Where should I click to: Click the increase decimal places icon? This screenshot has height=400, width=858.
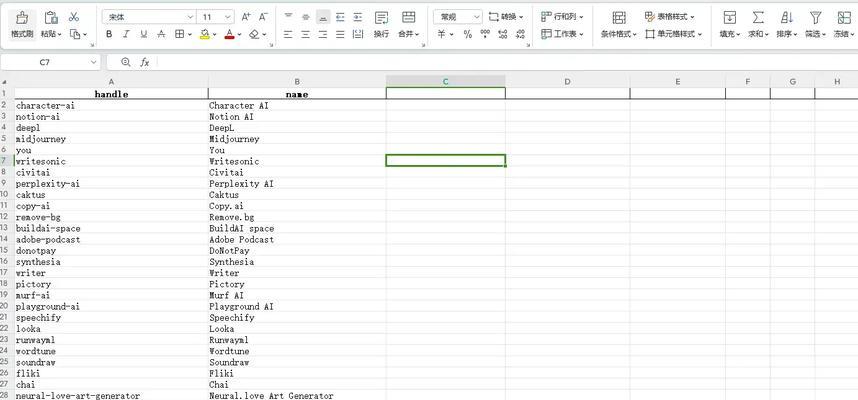click(x=503, y=34)
